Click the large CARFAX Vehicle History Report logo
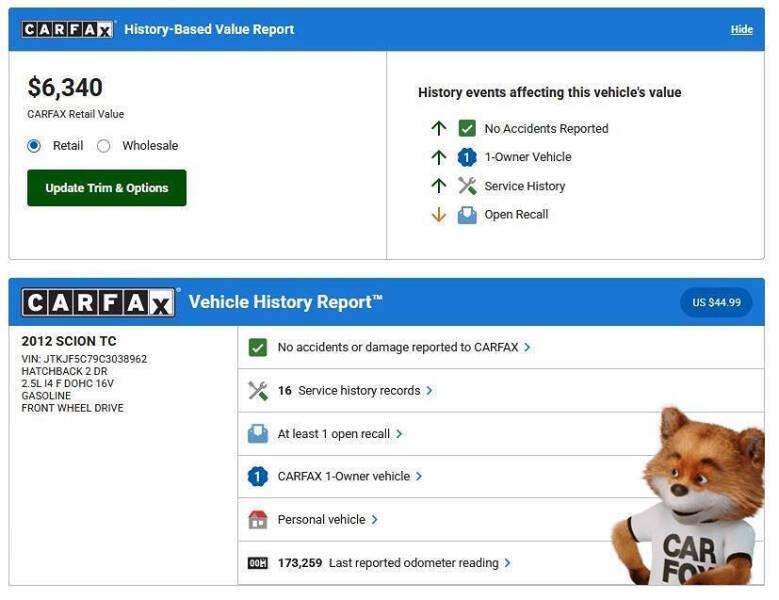 98,303
